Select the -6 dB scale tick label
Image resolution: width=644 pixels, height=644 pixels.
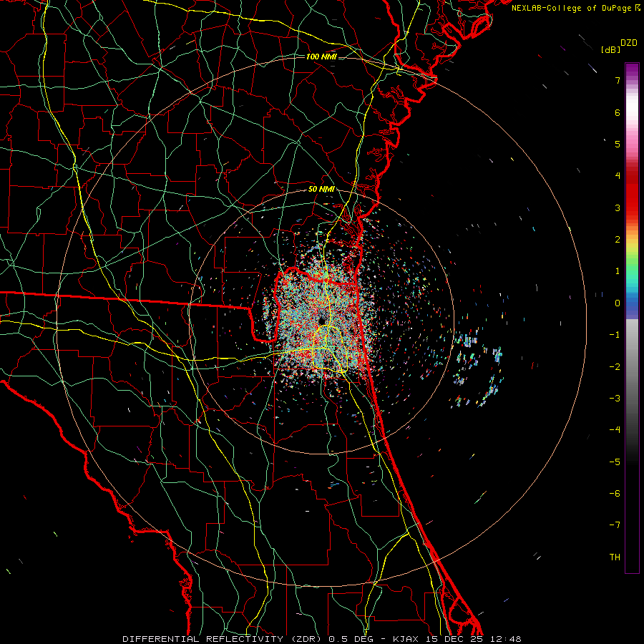click(x=615, y=493)
